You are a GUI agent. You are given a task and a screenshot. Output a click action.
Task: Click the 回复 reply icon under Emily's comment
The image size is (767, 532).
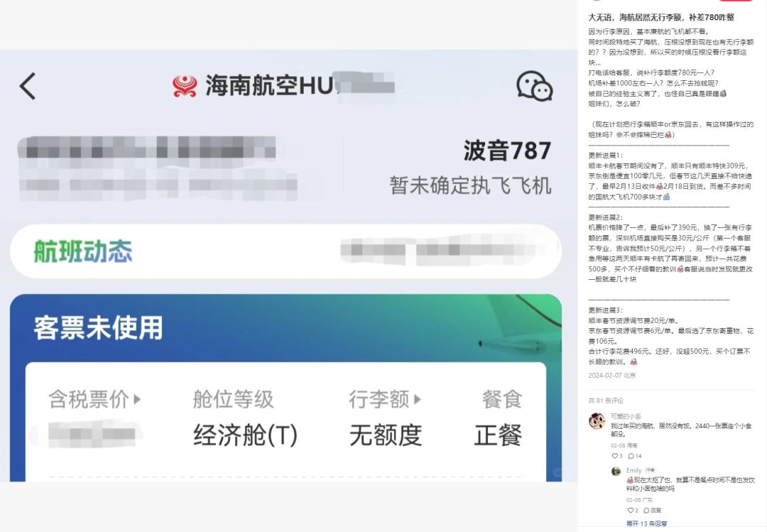click(x=653, y=511)
